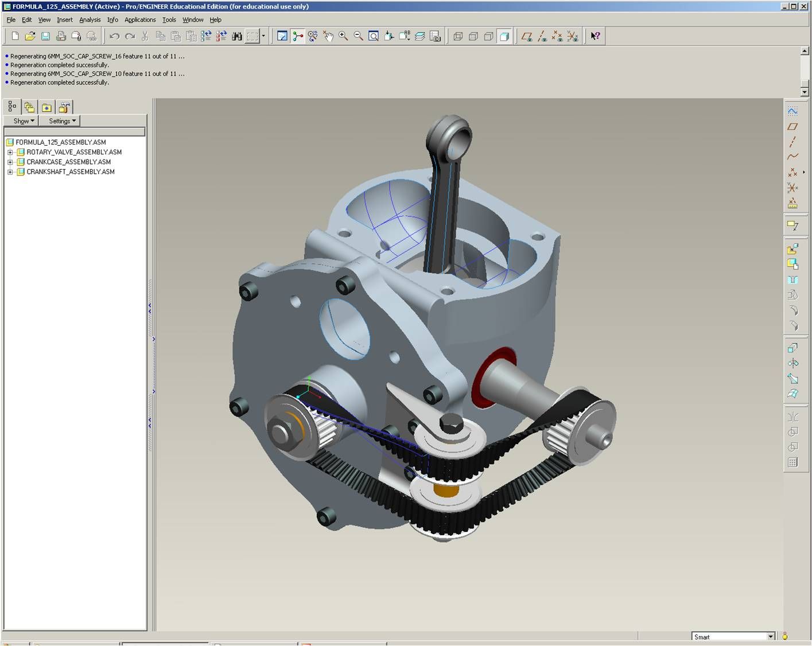812x646 pixels.
Task: Click the Open file folder icon
Action: point(30,36)
